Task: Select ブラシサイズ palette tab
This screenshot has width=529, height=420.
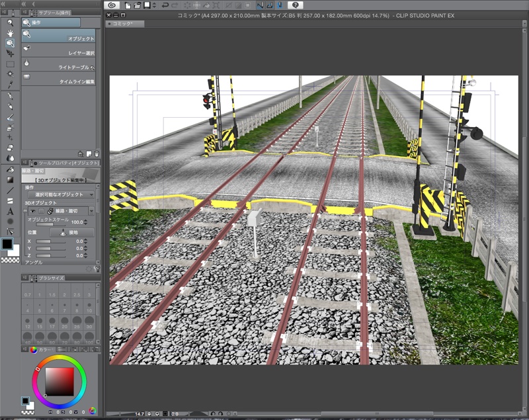Action: (48, 278)
